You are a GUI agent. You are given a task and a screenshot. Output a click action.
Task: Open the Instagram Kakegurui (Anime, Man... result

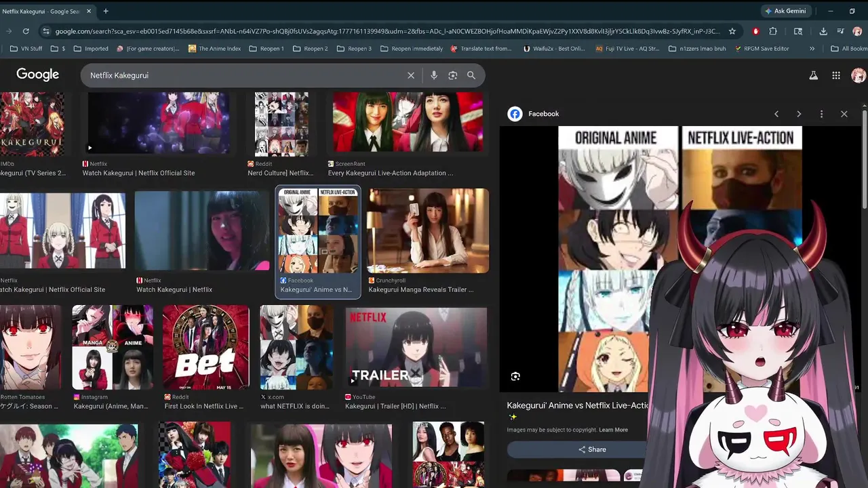[112, 358]
